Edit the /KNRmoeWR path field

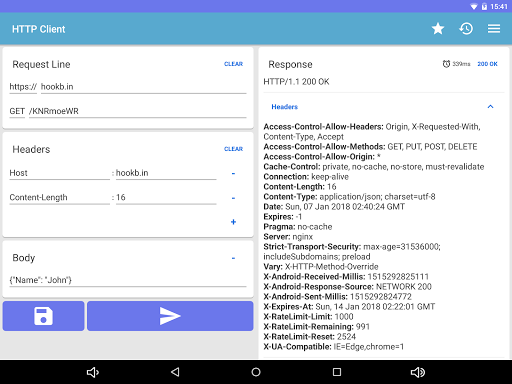137,111
